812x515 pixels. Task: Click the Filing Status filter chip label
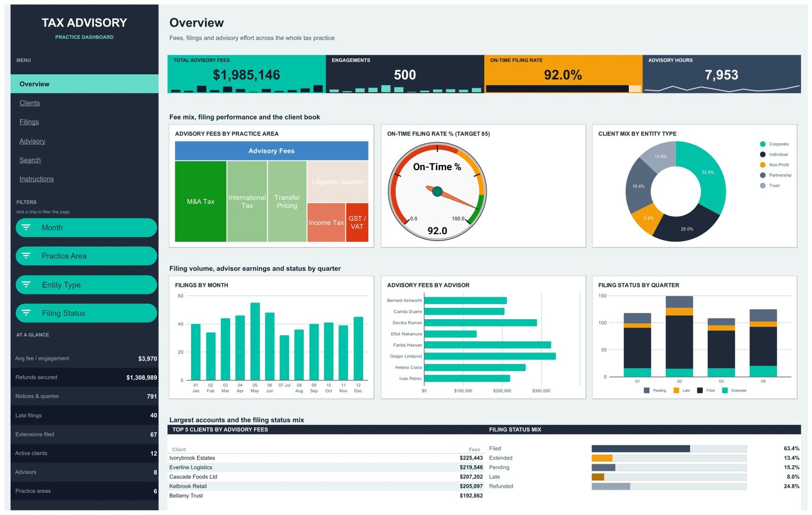[63, 313]
